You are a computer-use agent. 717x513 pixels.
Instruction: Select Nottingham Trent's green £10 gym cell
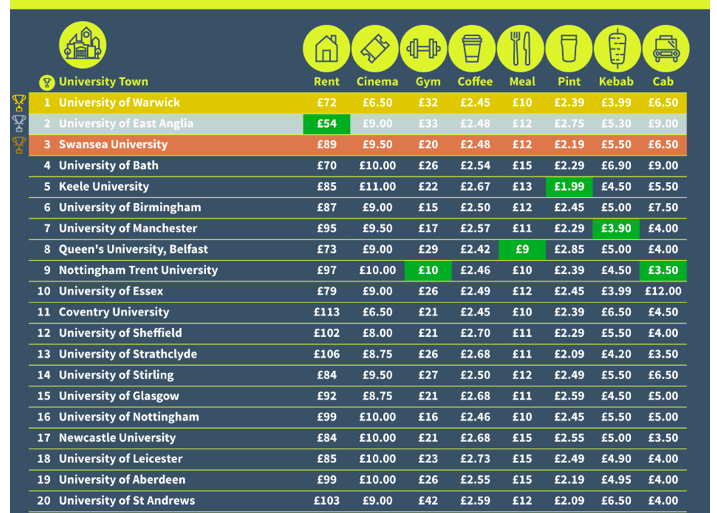[428, 271]
